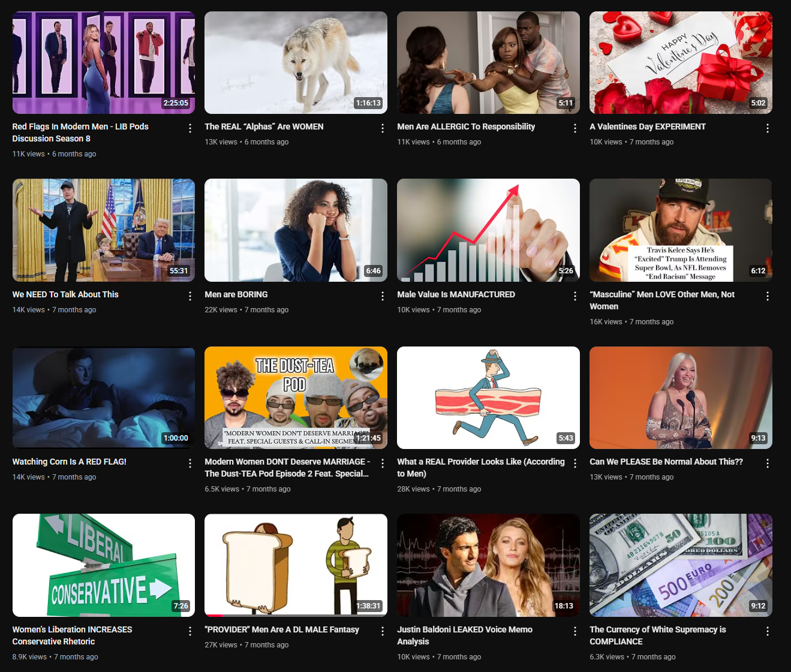791x672 pixels.
Task: Play the dark bedroom thumbnail video
Action: pyautogui.click(x=104, y=397)
